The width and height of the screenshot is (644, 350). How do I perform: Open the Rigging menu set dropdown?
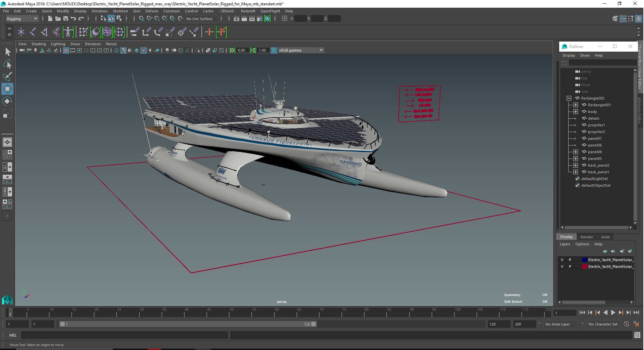pyautogui.click(x=22, y=19)
